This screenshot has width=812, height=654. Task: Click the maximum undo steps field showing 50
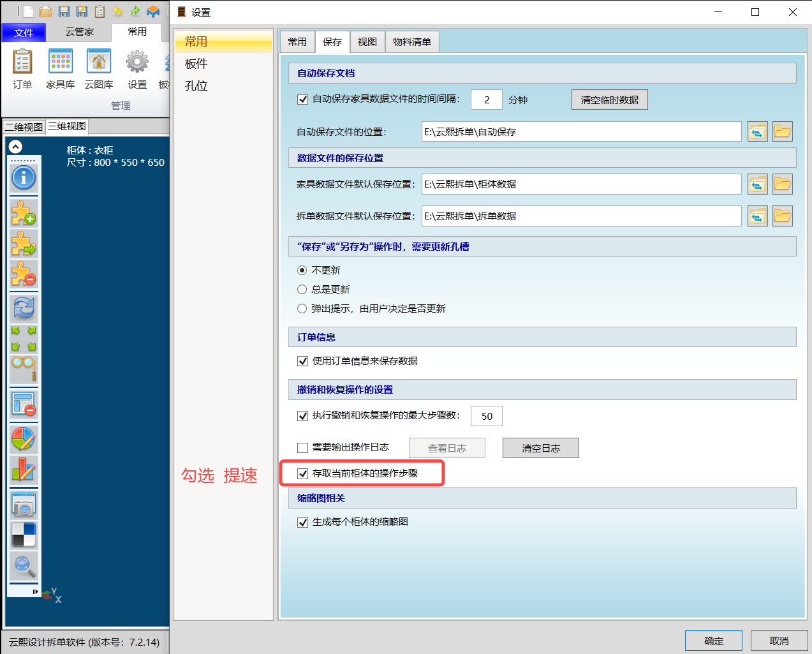pos(487,416)
